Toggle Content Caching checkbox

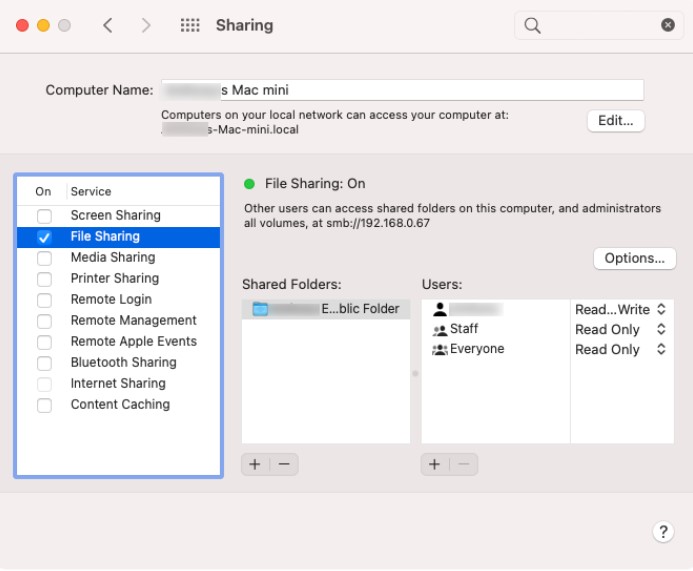pos(44,405)
